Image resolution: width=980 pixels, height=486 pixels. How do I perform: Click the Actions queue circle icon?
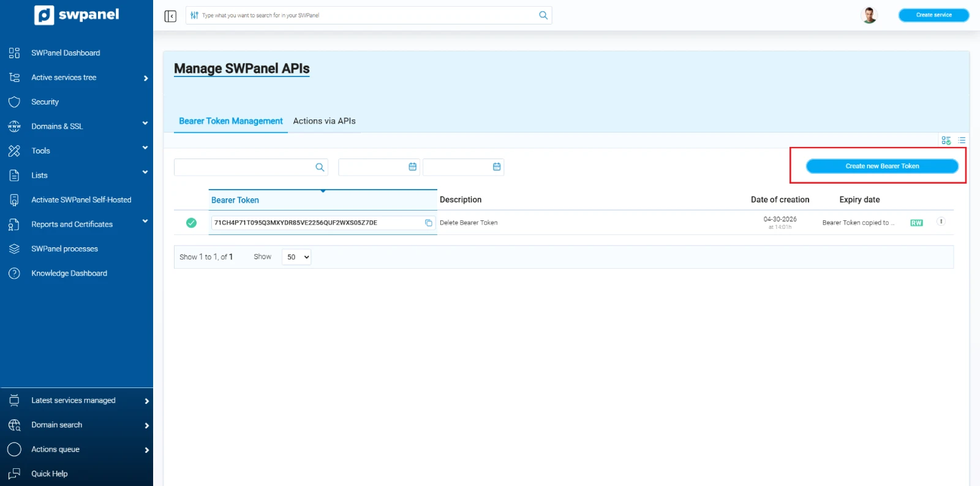14,449
